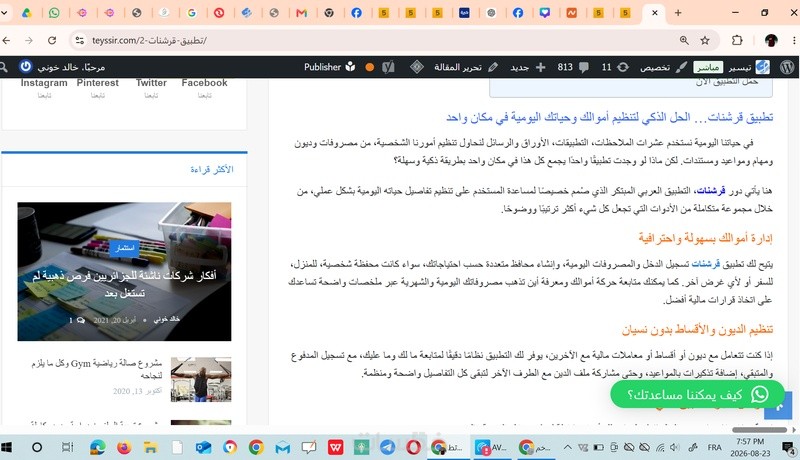
Task: Open the تيسير site menu
Action: pyautogui.click(x=748, y=67)
